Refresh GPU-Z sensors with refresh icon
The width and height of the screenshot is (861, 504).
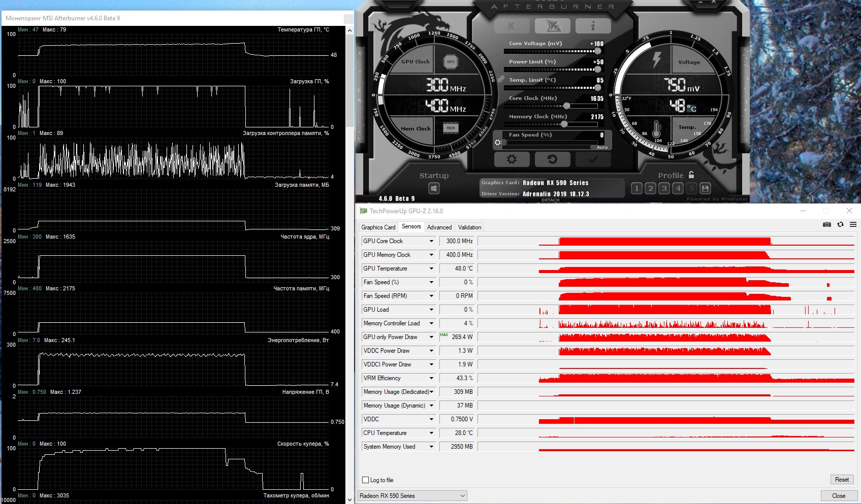[x=840, y=224]
